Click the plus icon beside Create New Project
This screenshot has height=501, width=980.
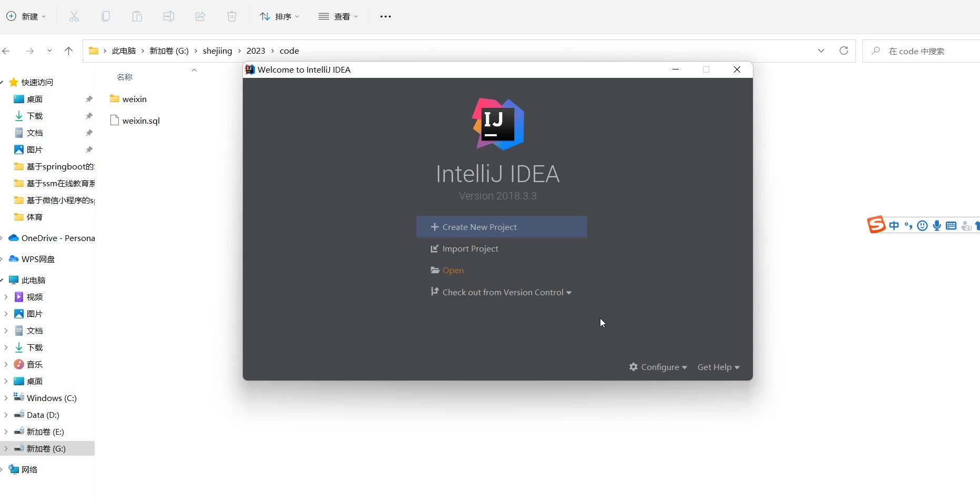435,227
